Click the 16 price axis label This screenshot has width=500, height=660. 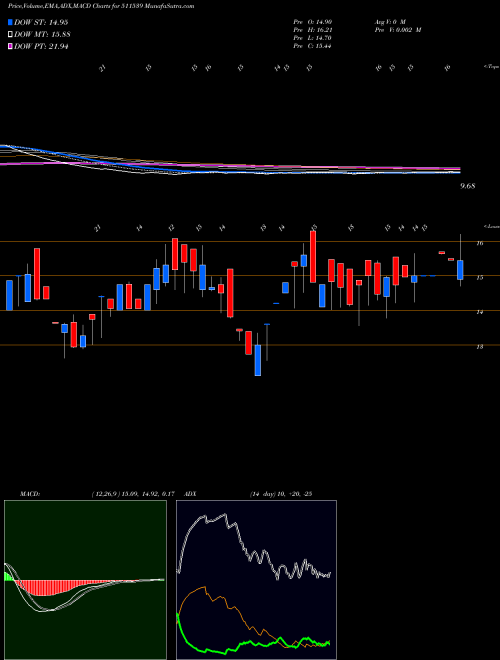[x=480, y=243]
